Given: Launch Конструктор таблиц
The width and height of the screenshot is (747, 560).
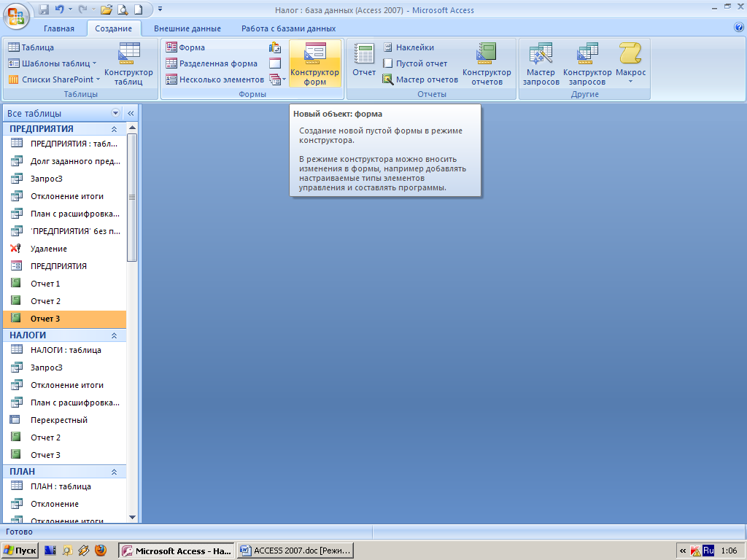Looking at the screenshot, I should [128, 64].
